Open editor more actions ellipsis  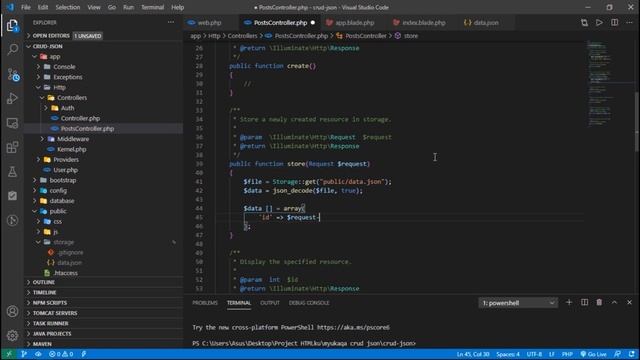tap(629, 22)
